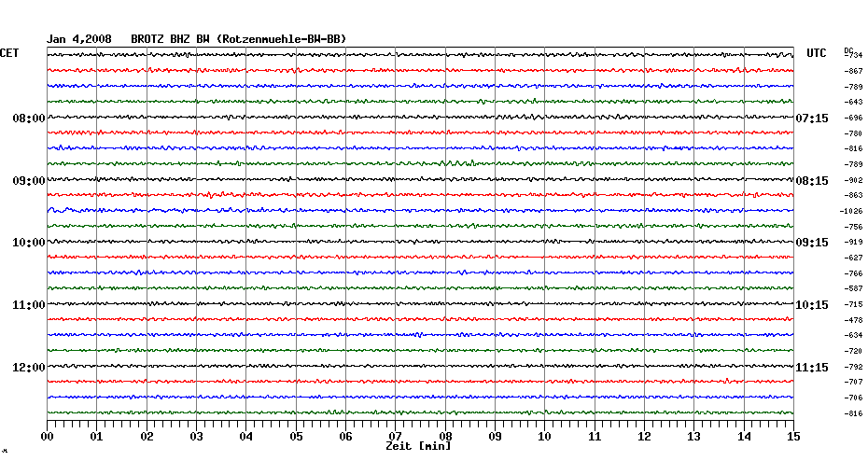
Task: Click the 11:15 UTC time label
Action: coord(811,367)
